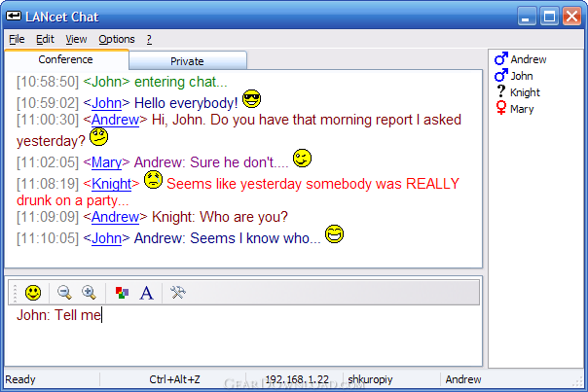The height and width of the screenshot is (392, 588).
Task: Click the toolbar drag grip handle
Action: (x=15, y=293)
